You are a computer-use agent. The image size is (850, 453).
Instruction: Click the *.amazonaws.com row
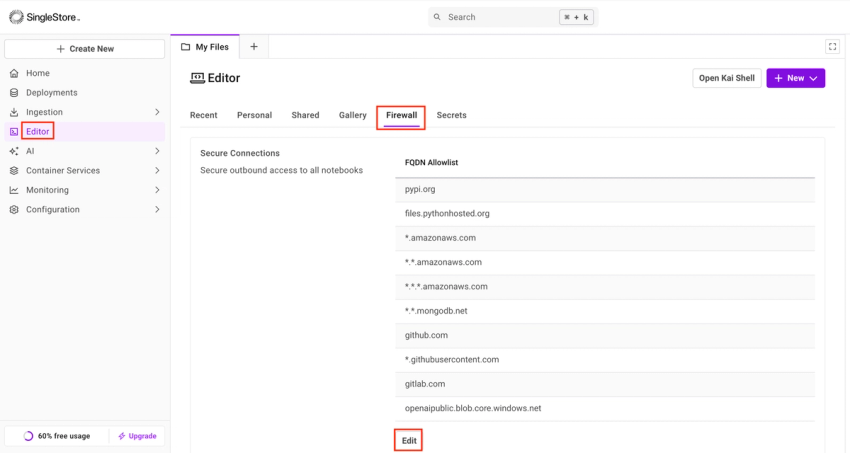point(605,238)
